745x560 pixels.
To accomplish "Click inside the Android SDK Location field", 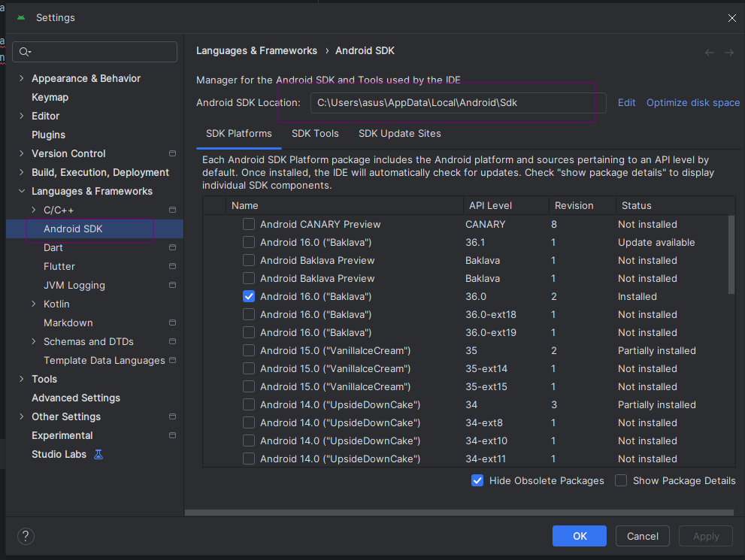I will coord(451,102).
